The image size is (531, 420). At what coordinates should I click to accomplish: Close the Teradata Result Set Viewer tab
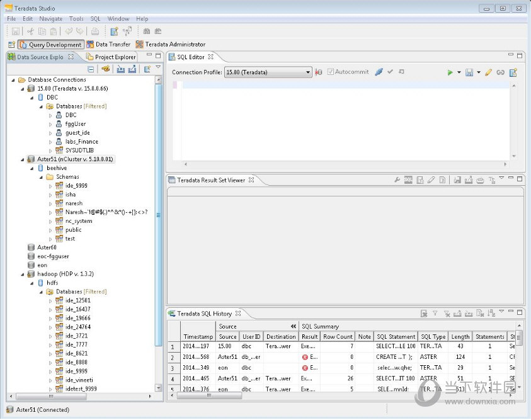click(x=251, y=179)
